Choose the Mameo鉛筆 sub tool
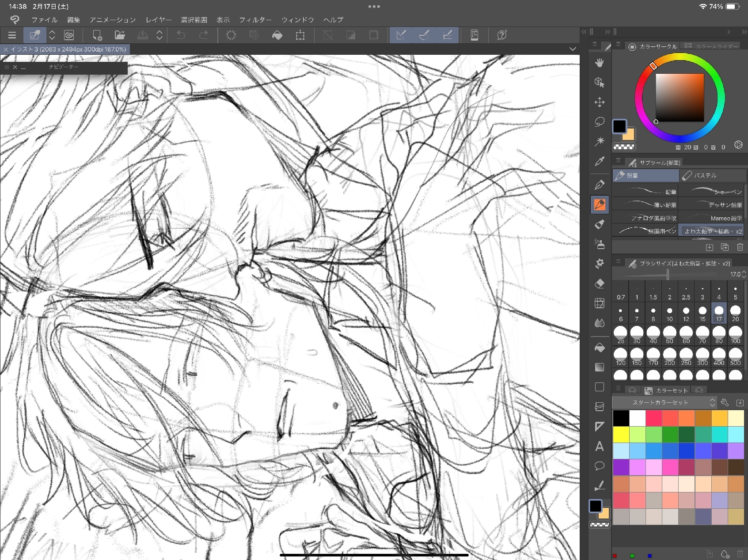Viewport: 748px width, 560px height. 712,218
